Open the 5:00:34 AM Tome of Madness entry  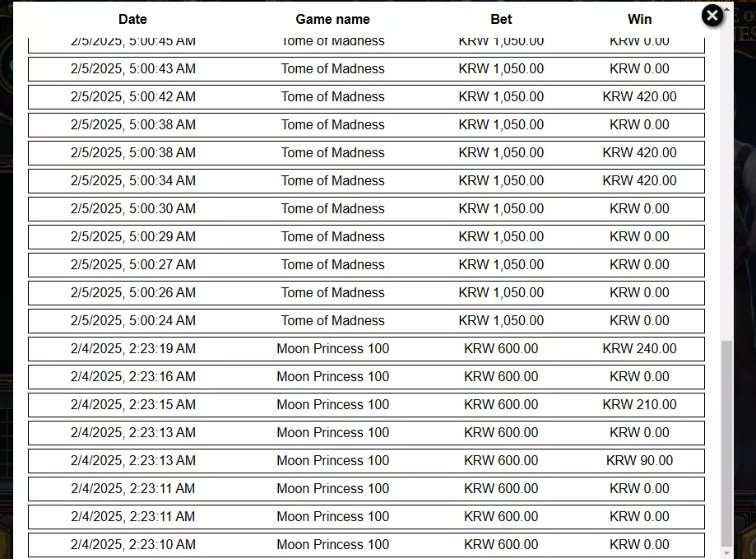(366, 181)
